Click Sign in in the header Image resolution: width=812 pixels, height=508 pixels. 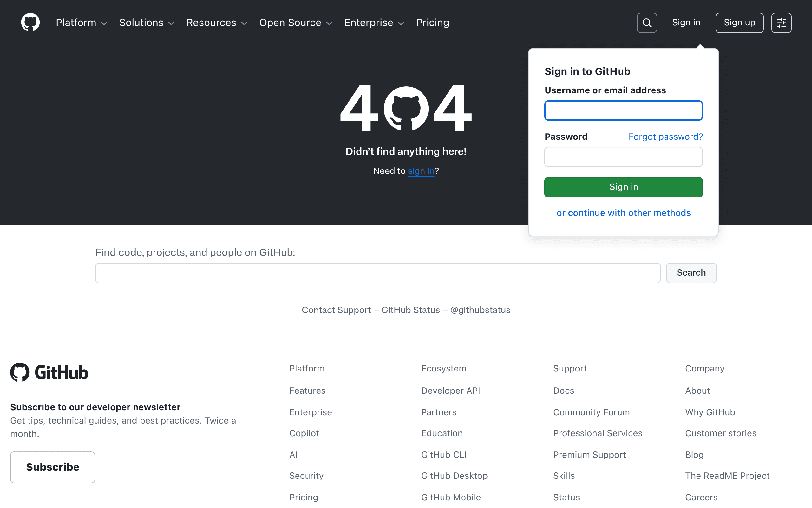[x=686, y=23]
